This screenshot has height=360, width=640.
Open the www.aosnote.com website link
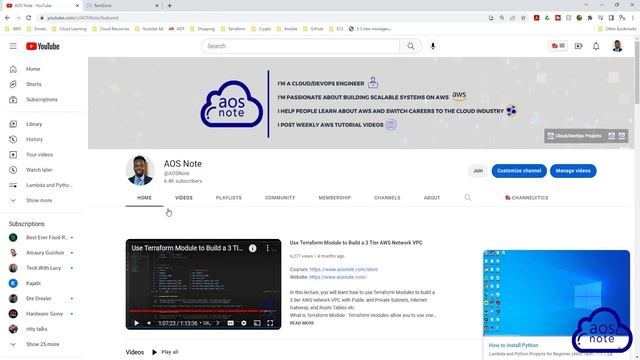point(338,277)
